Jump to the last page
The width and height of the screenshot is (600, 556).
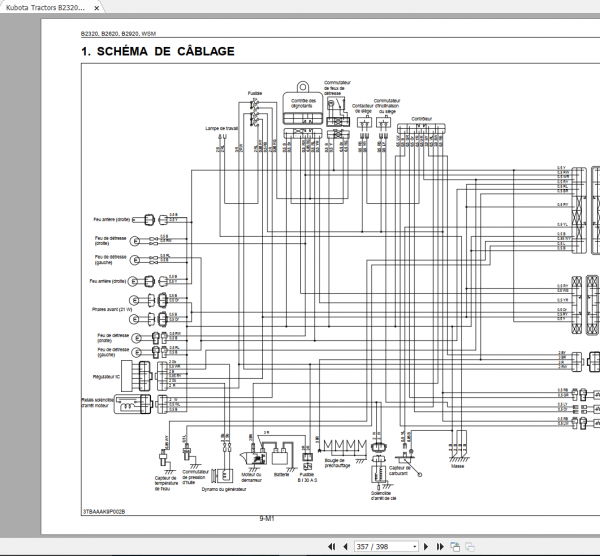(440, 546)
